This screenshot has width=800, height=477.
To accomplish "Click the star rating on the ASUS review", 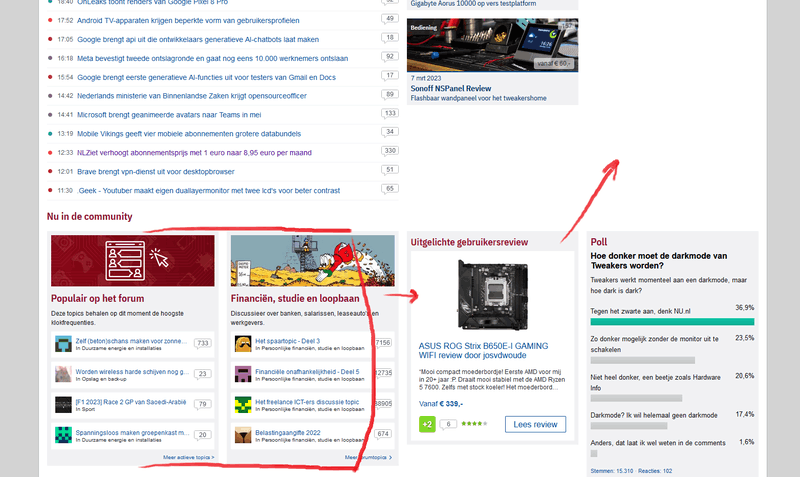I will (x=474, y=424).
